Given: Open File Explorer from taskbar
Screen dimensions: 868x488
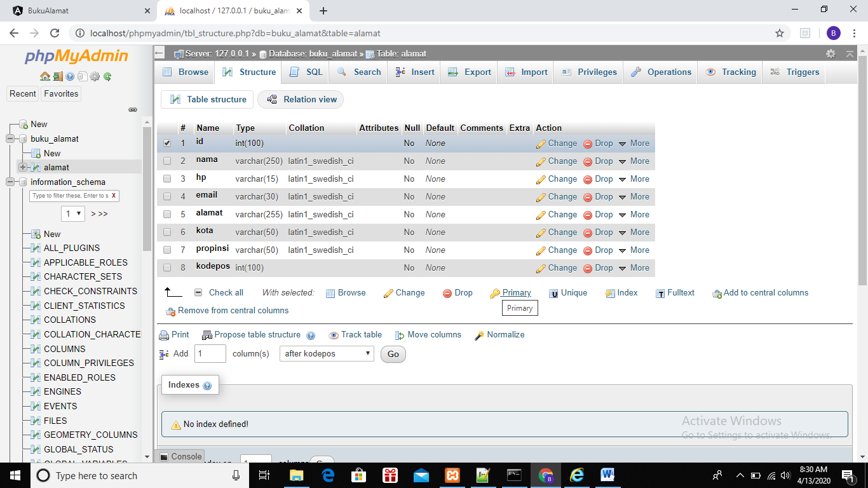Looking at the screenshot, I should point(297,475).
